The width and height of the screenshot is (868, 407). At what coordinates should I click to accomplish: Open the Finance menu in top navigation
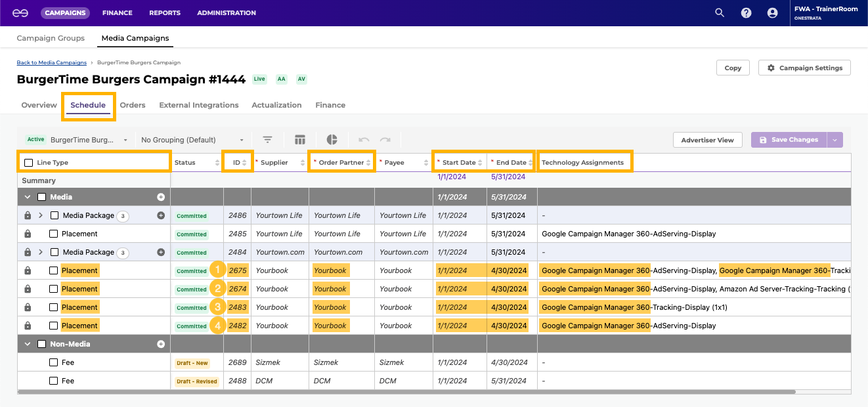tap(117, 12)
